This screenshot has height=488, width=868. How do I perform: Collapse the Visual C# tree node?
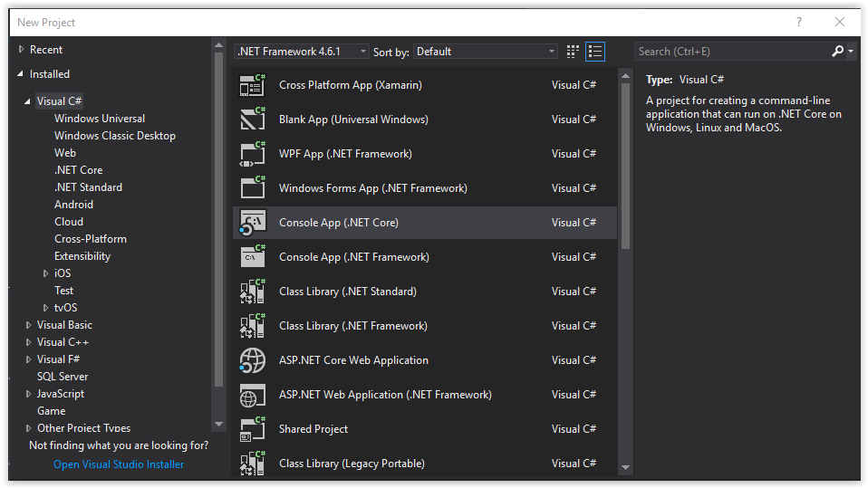point(28,101)
